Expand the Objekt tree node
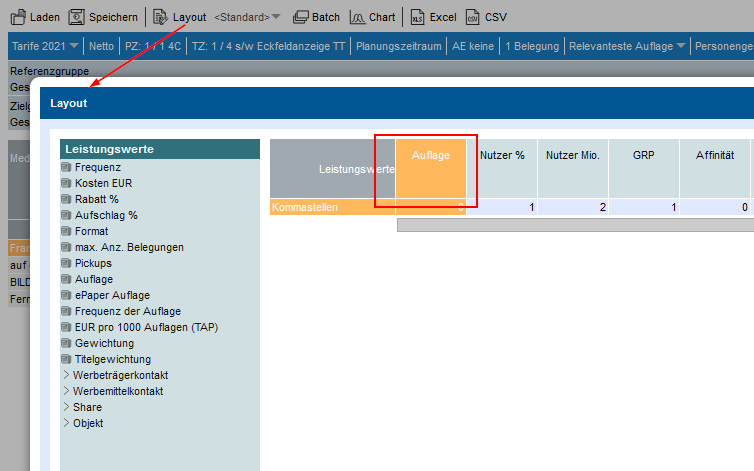The height and width of the screenshot is (471, 754). point(66,424)
